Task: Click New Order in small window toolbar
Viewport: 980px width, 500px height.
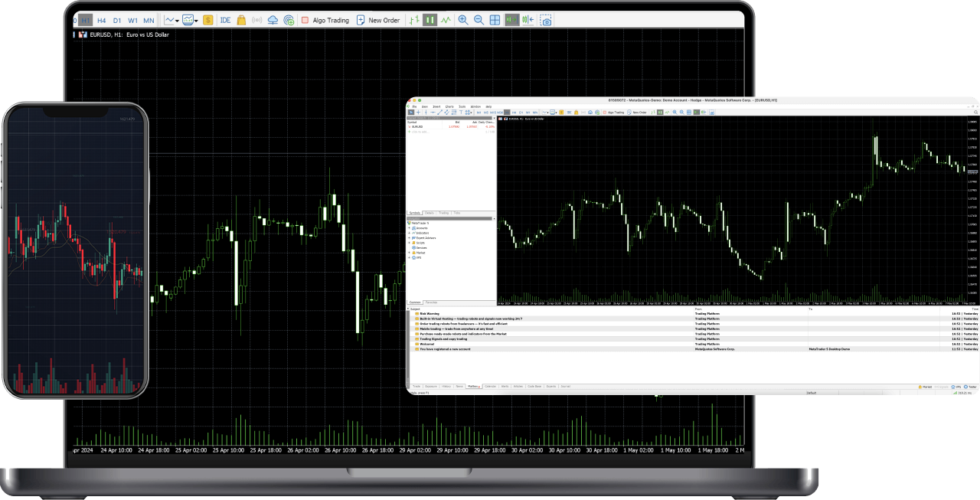Action: tap(636, 113)
